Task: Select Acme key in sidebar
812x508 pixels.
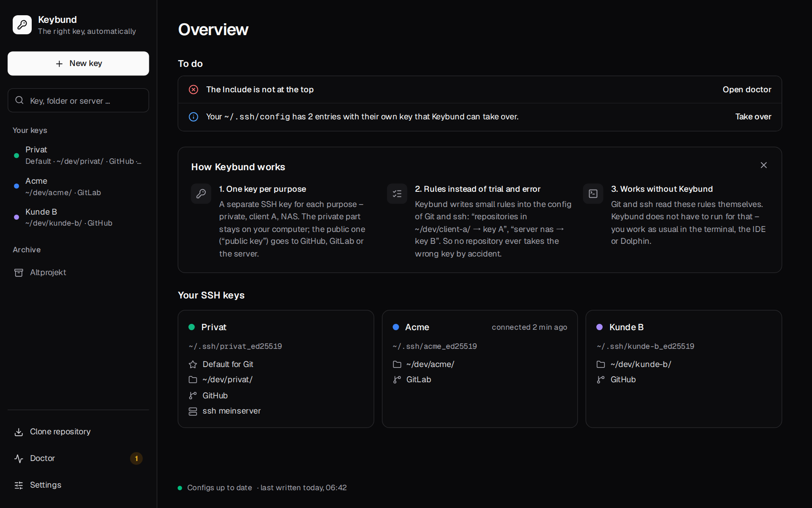Action: point(78,186)
